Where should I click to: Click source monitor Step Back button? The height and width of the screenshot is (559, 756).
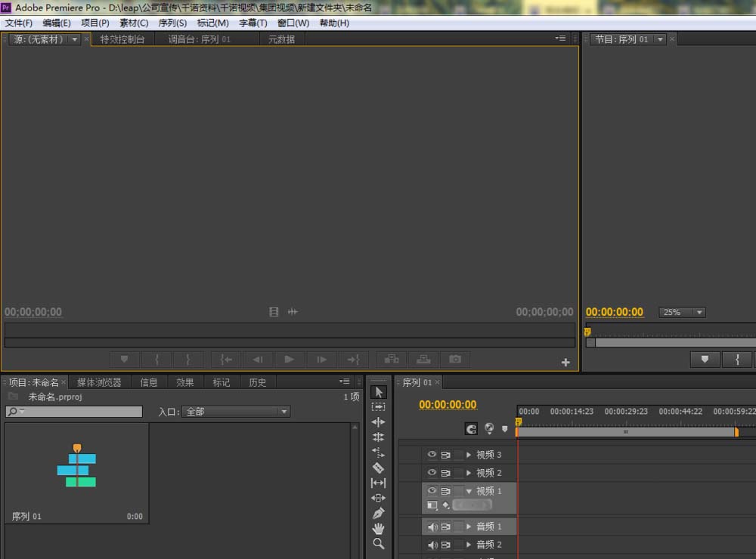click(x=258, y=359)
